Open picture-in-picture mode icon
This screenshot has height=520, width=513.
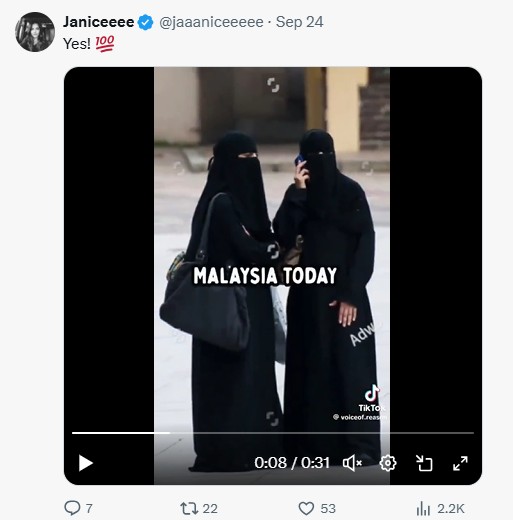pyautogui.click(x=424, y=463)
